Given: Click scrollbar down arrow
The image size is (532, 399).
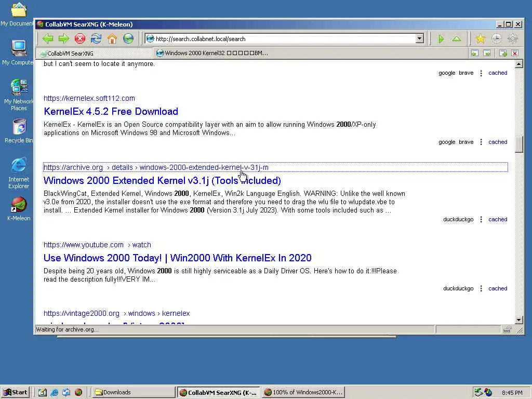Looking at the screenshot, I should [519, 320].
